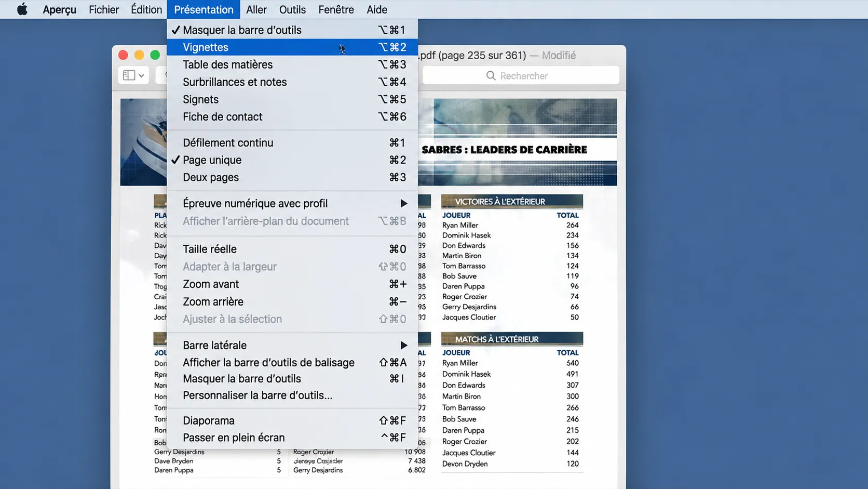The image size is (868, 489).
Task: Open the Édition menu
Action: (146, 9)
